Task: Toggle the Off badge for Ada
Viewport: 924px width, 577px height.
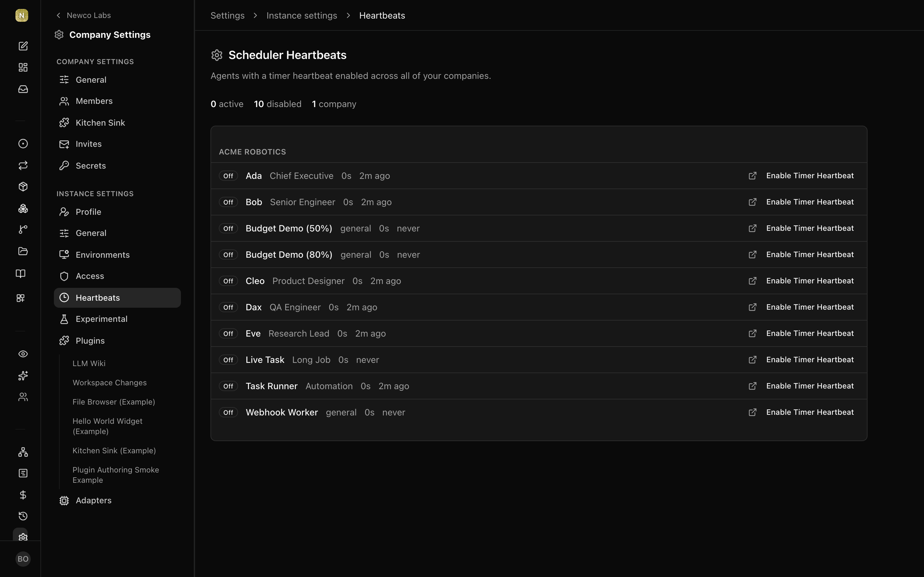Action: pos(228,176)
